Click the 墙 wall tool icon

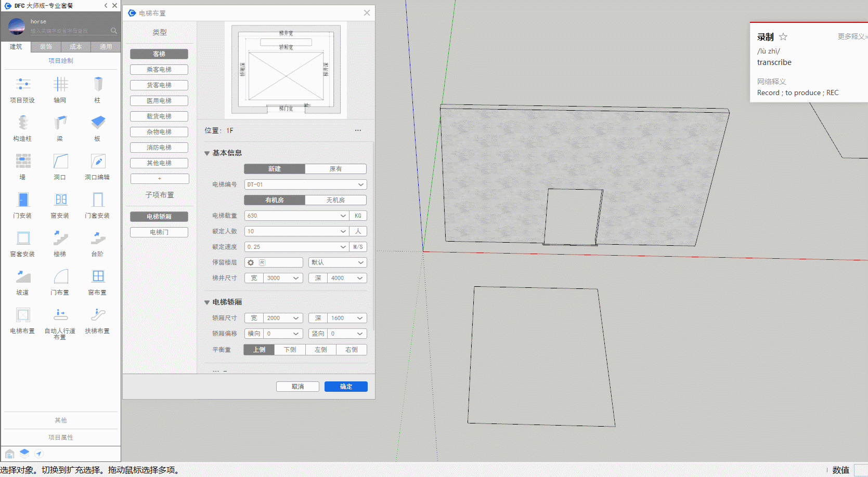[23, 162]
